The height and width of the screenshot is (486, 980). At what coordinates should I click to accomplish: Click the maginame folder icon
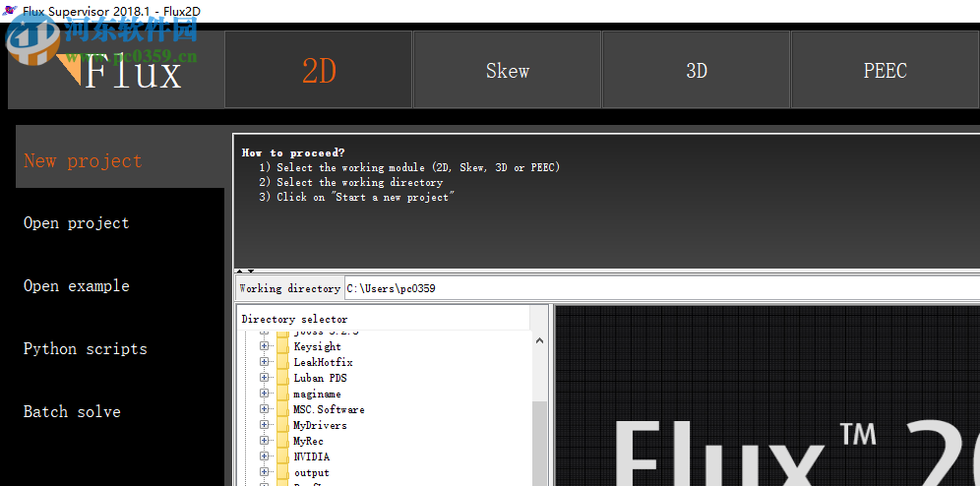coord(282,394)
